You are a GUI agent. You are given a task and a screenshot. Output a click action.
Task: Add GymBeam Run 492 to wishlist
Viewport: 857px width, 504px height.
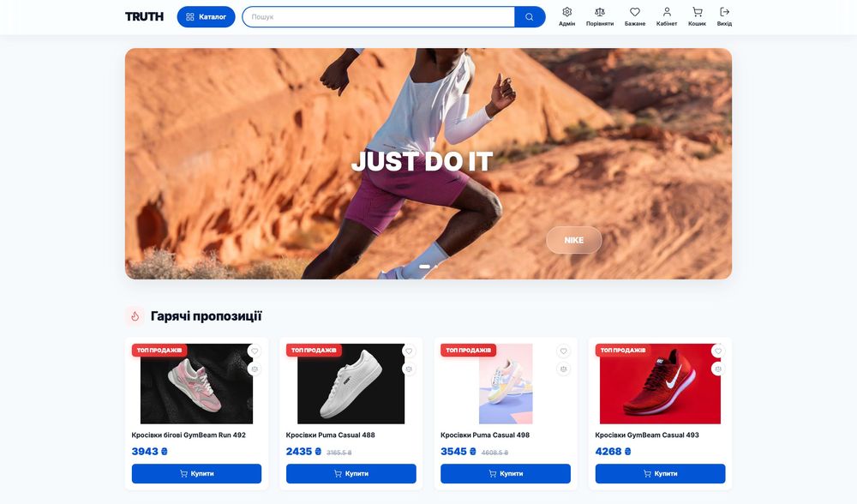(255, 351)
